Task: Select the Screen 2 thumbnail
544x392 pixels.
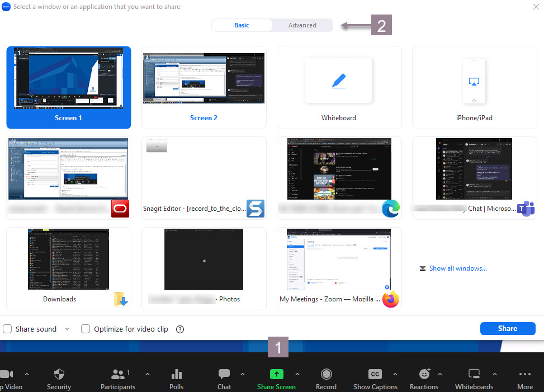Action: (204, 87)
